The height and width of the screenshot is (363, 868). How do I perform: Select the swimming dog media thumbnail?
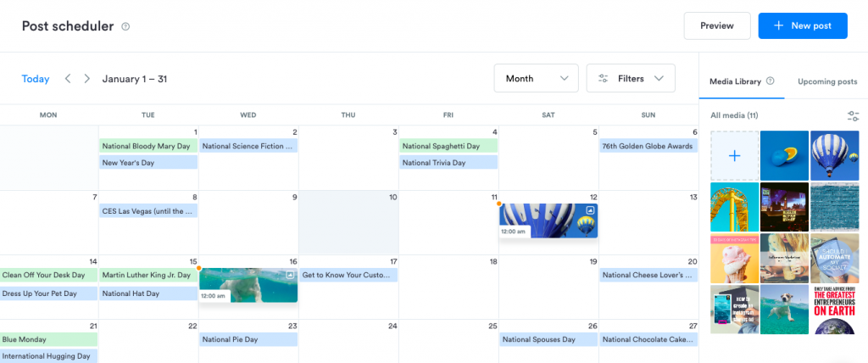(x=784, y=309)
